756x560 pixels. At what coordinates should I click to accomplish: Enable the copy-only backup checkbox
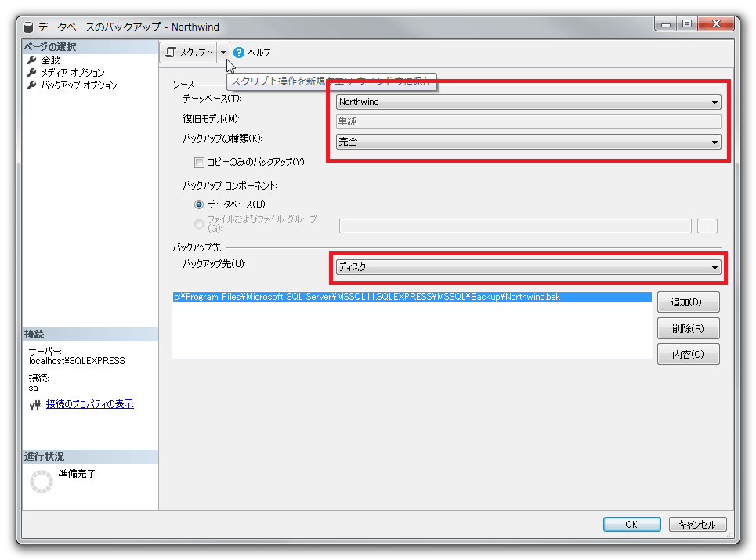(199, 162)
